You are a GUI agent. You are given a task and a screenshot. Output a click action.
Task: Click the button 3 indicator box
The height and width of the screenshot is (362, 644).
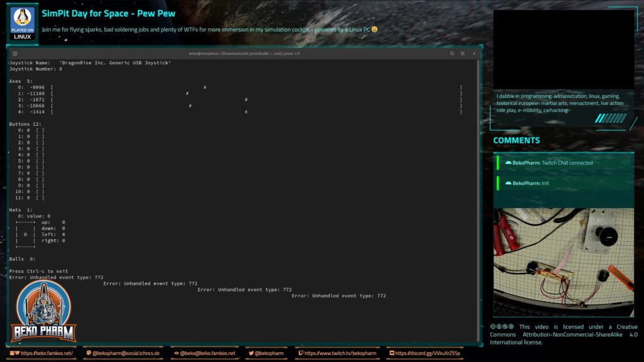[40, 148]
